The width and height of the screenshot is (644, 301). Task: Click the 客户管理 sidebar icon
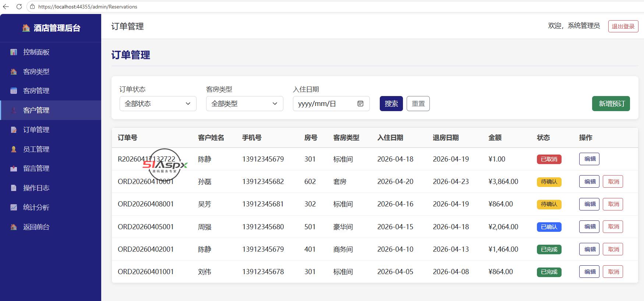pyautogui.click(x=14, y=110)
